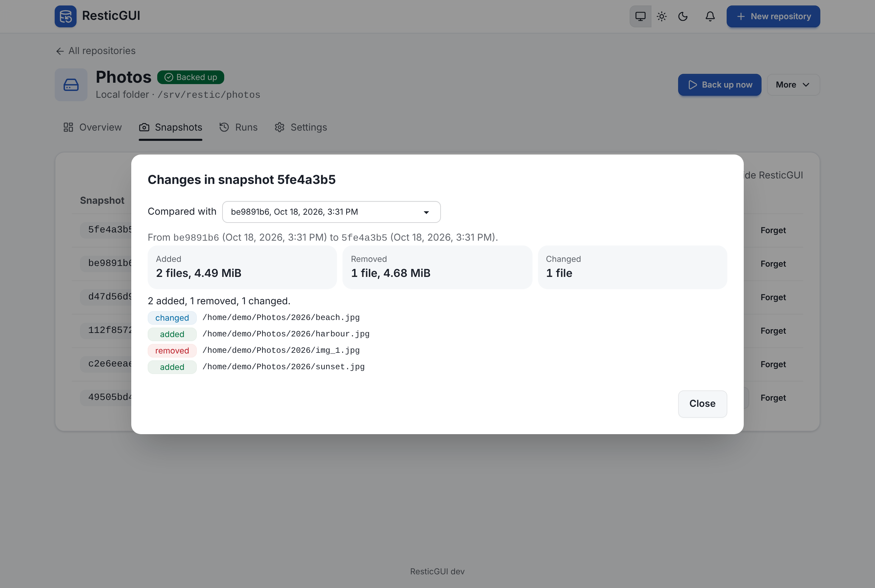
Task: Select the removed badge for img_1.jpg
Action: (172, 350)
